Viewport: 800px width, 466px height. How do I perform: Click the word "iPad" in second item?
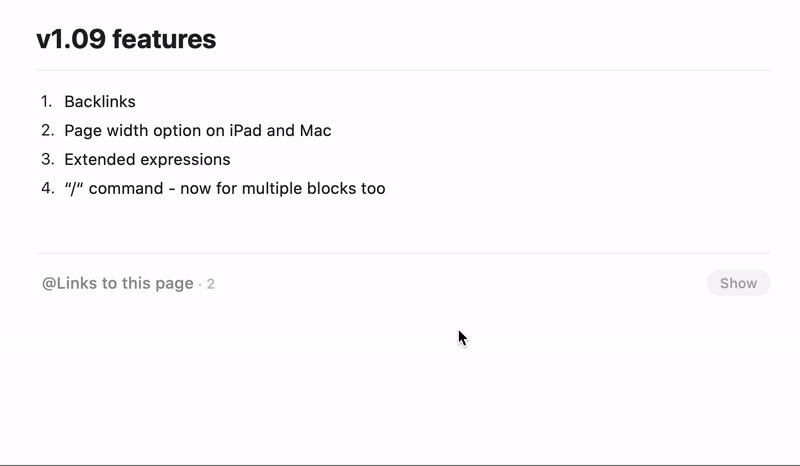[x=246, y=130]
